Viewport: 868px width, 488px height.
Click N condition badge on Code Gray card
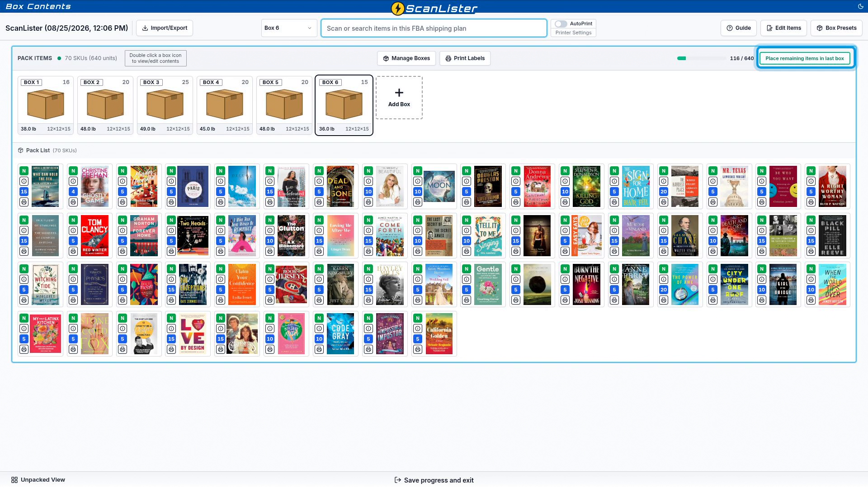coord(319,318)
